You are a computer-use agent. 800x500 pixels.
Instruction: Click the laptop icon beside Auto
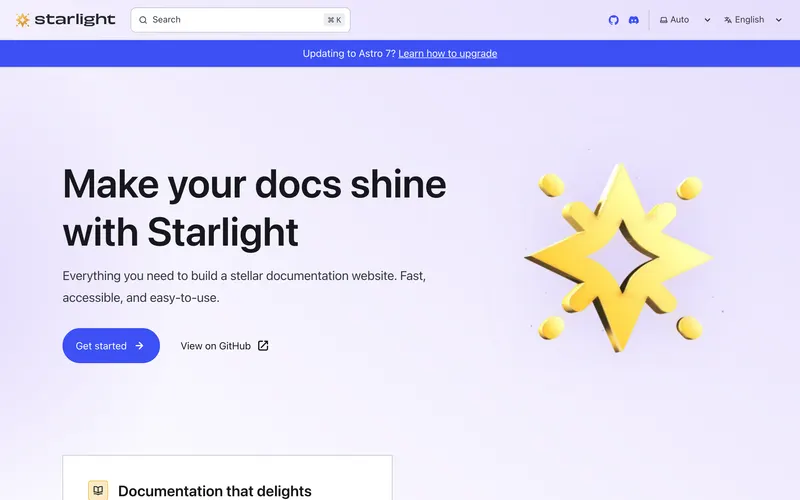(663, 20)
